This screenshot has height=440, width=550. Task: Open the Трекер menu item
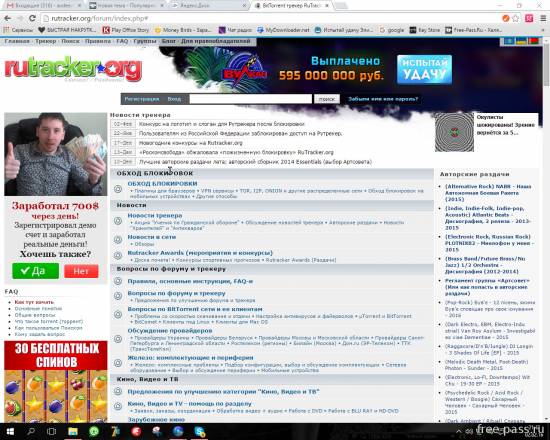46,41
